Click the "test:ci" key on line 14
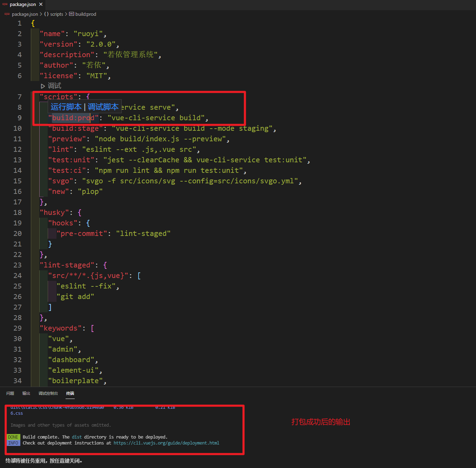Viewport: 476px width, 468px height. coord(67,170)
